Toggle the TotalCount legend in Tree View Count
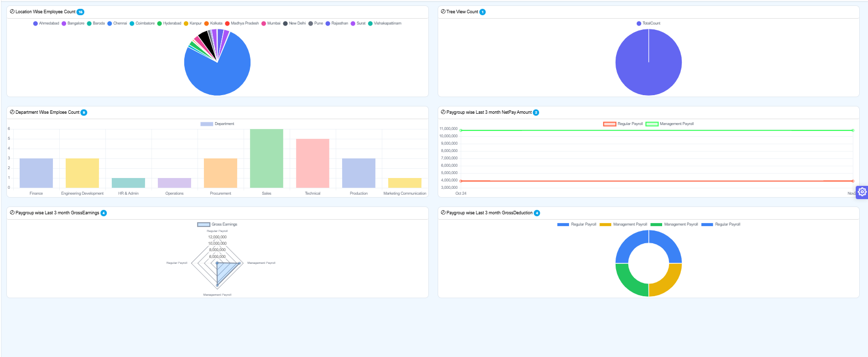This screenshot has width=868, height=357. point(648,24)
